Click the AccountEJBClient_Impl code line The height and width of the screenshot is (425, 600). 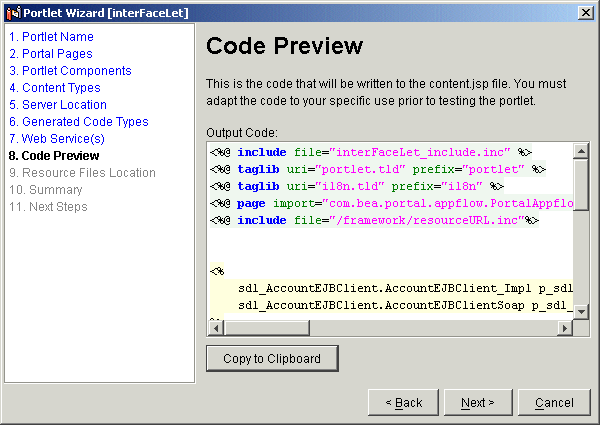(x=405, y=288)
